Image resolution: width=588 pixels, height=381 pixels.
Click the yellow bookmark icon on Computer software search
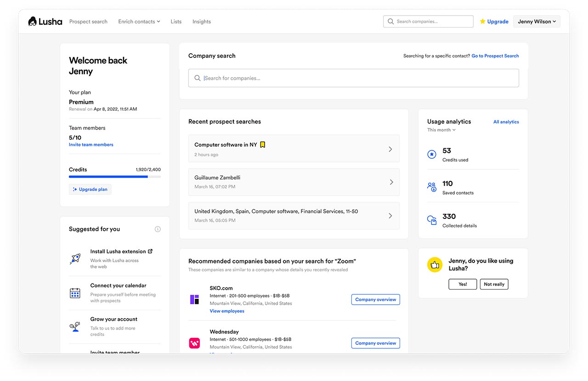point(262,145)
